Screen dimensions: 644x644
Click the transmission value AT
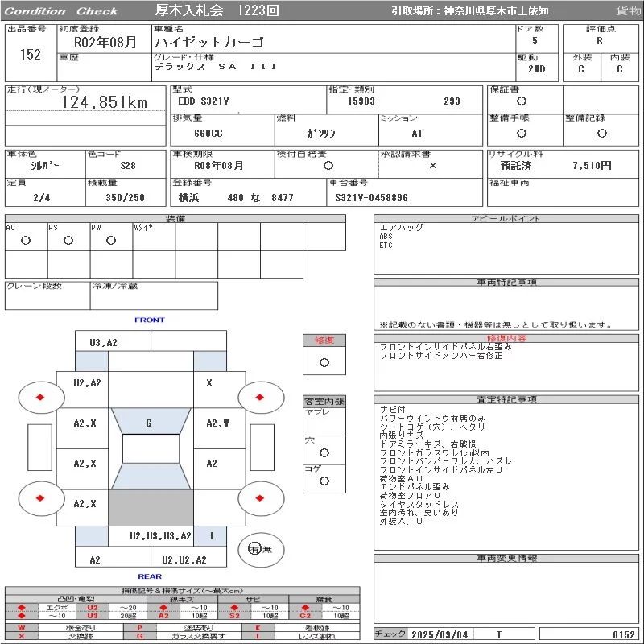click(x=417, y=134)
